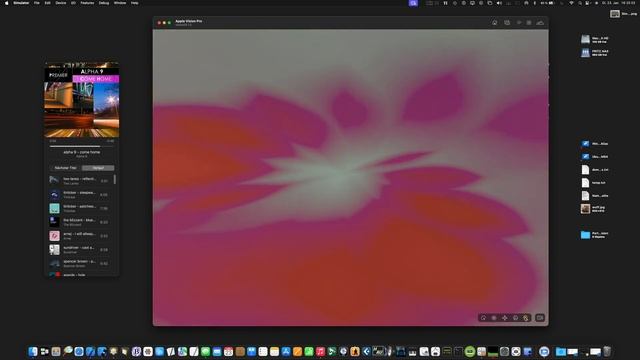Open the Simulator app menu

click(x=21, y=3)
